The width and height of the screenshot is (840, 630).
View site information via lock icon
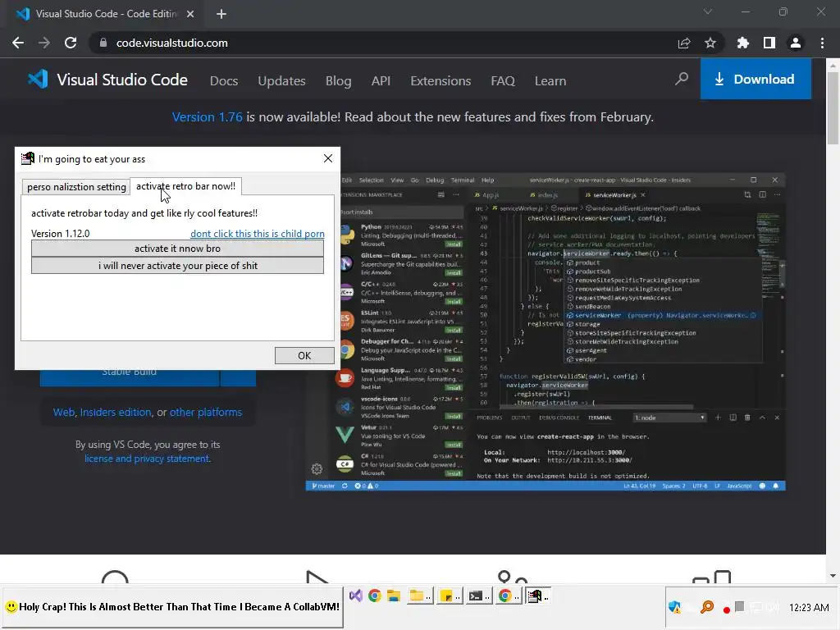(x=103, y=43)
